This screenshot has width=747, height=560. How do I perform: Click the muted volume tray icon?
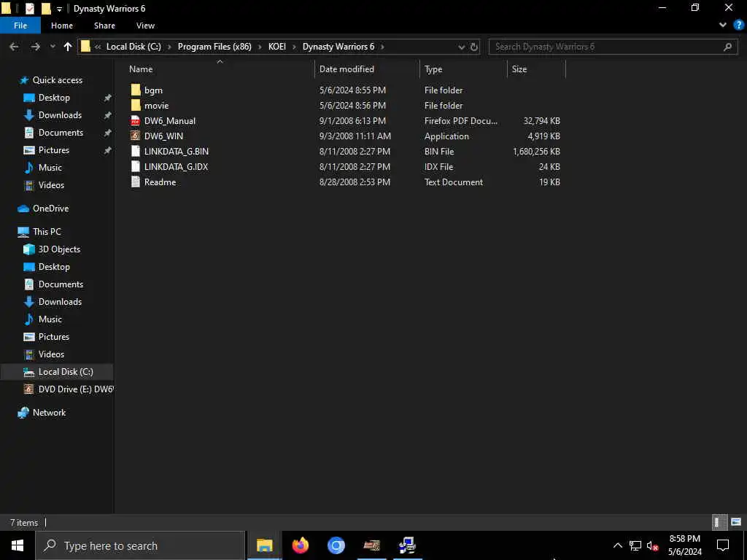[652, 545]
